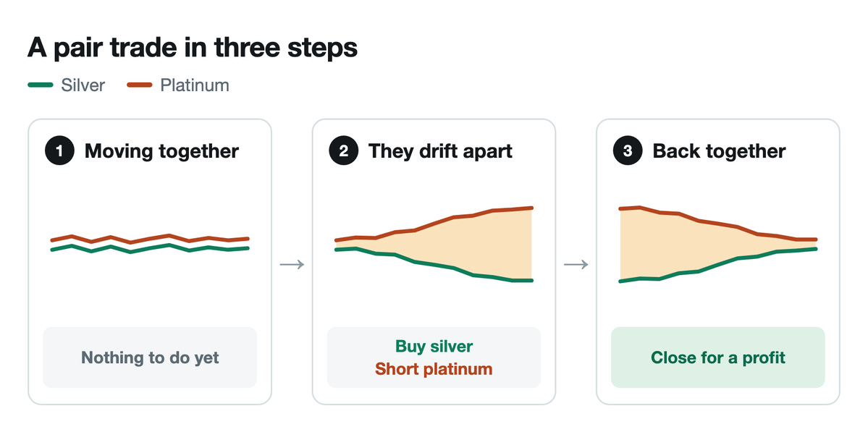Click the 'They drift apart' heading
The width and height of the screenshot is (868, 424).
click(441, 151)
